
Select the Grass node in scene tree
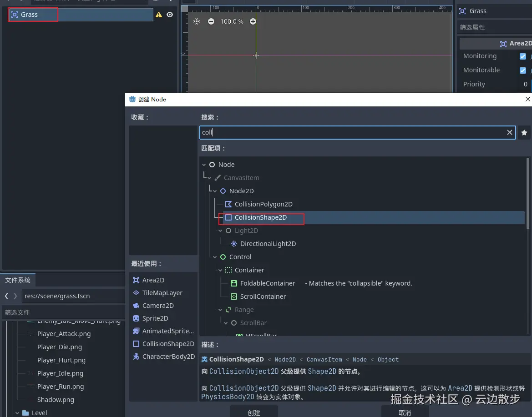pos(81,15)
